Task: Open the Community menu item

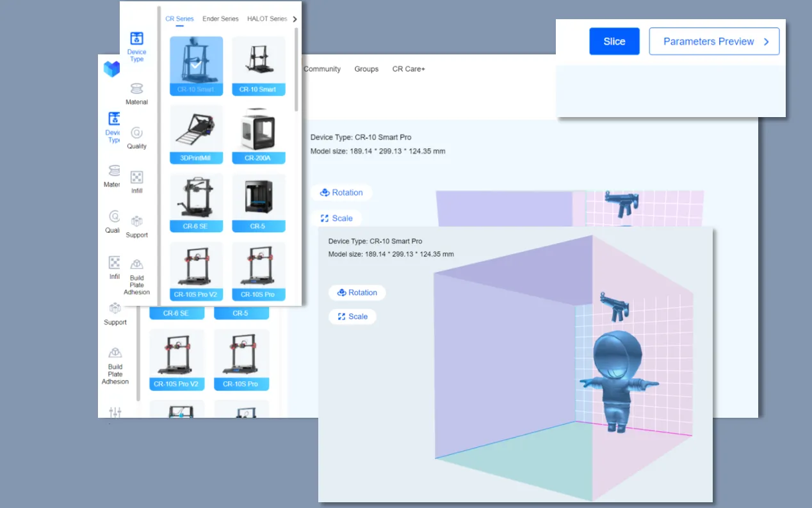Action: [321, 69]
